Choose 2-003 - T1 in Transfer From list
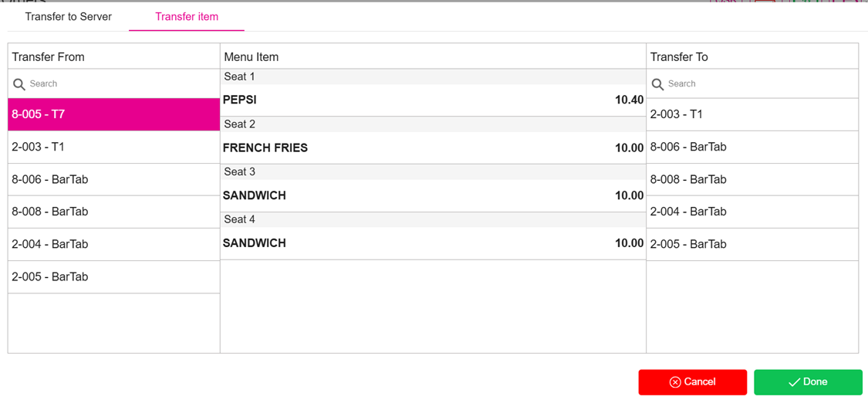 [113, 147]
